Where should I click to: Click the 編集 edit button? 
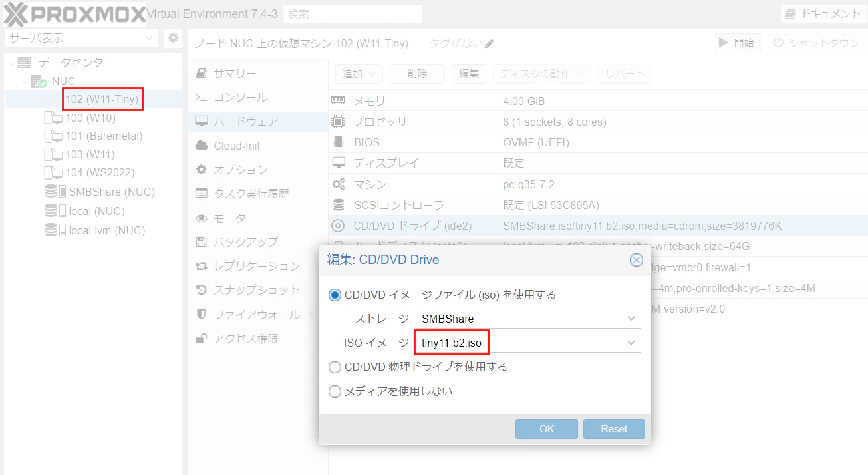tap(469, 74)
